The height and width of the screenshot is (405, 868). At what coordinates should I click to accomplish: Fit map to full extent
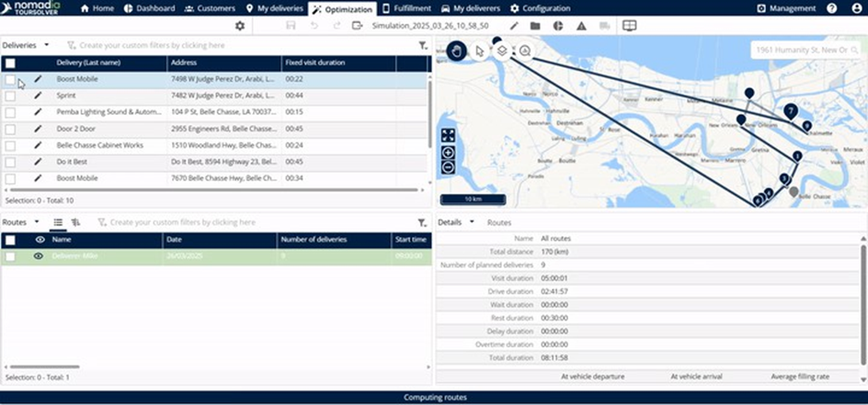pyautogui.click(x=448, y=135)
